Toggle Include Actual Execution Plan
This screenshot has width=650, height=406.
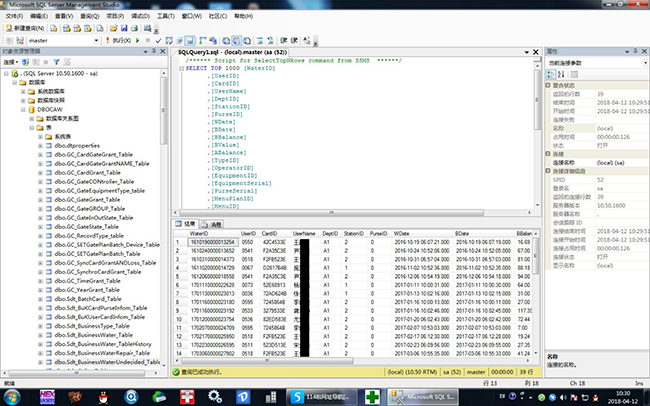pyautogui.click(x=202, y=41)
